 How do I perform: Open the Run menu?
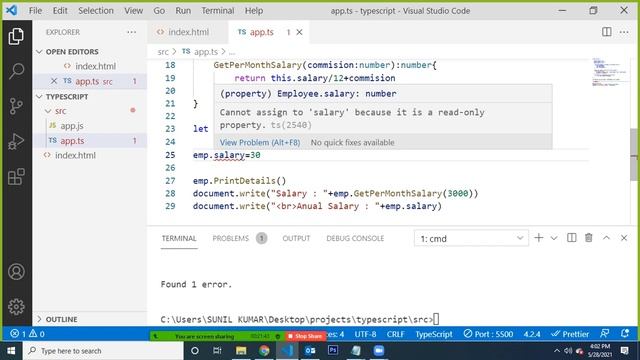coord(183,11)
